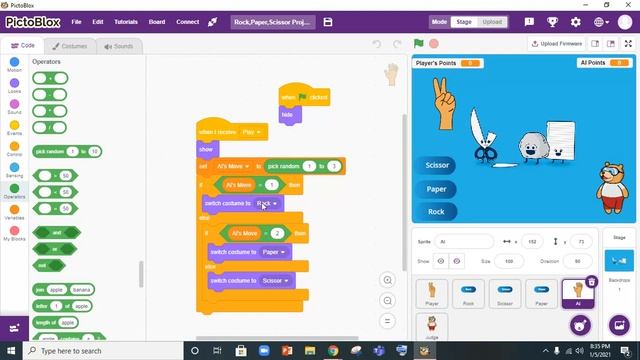
Task: Click the sprite size field
Action: pyautogui.click(x=509, y=261)
